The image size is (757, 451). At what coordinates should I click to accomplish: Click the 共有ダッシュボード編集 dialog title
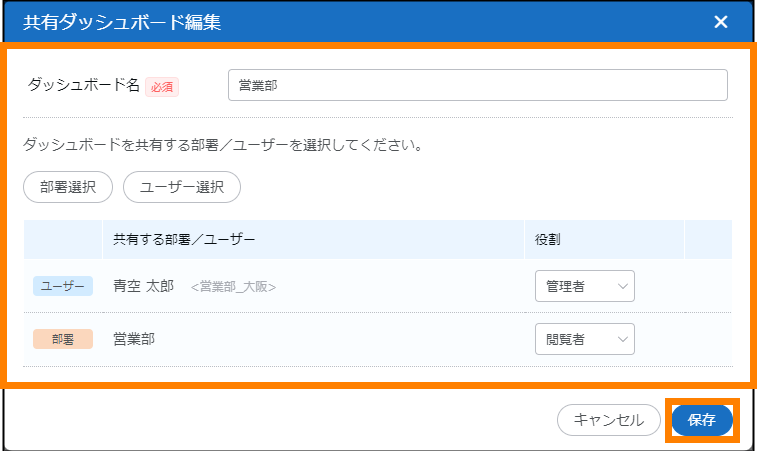pos(122,22)
